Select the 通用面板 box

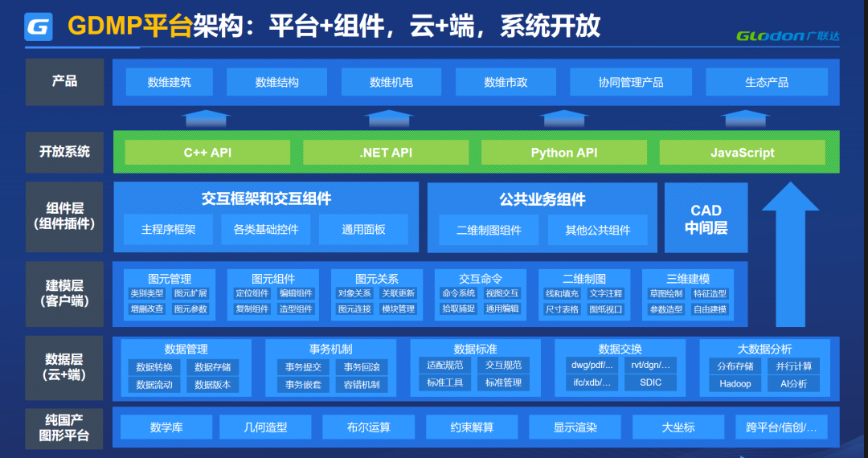tap(364, 230)
